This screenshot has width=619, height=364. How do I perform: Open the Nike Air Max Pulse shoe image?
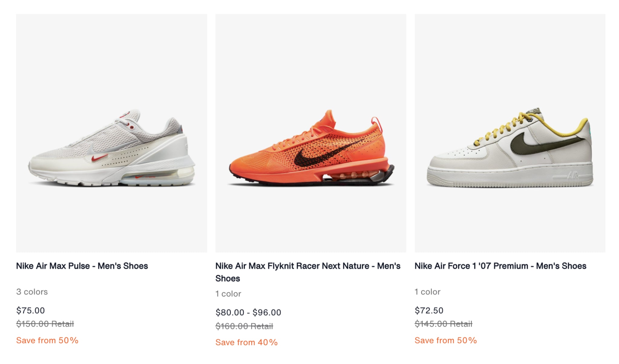point(112,133)
